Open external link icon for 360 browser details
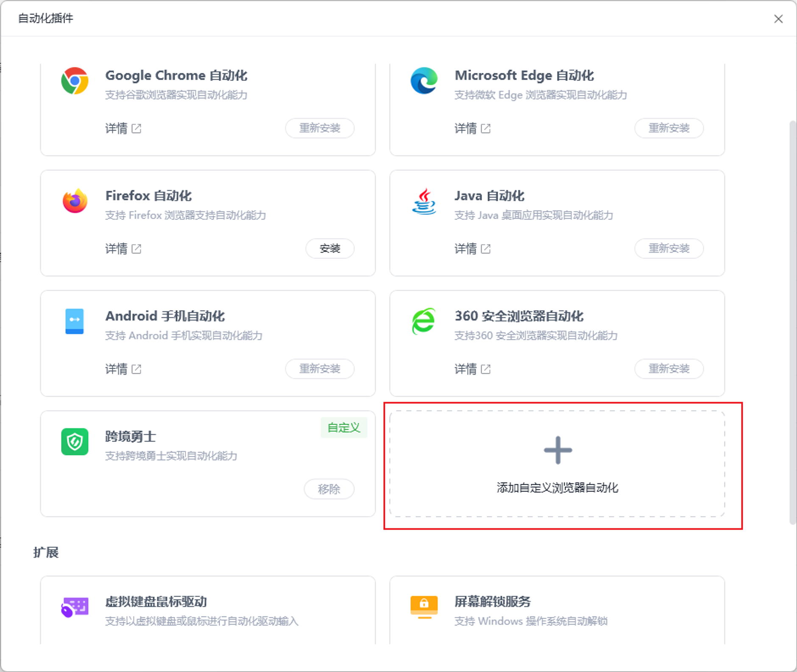The image size is (797, 672). (x=486, y=369)
